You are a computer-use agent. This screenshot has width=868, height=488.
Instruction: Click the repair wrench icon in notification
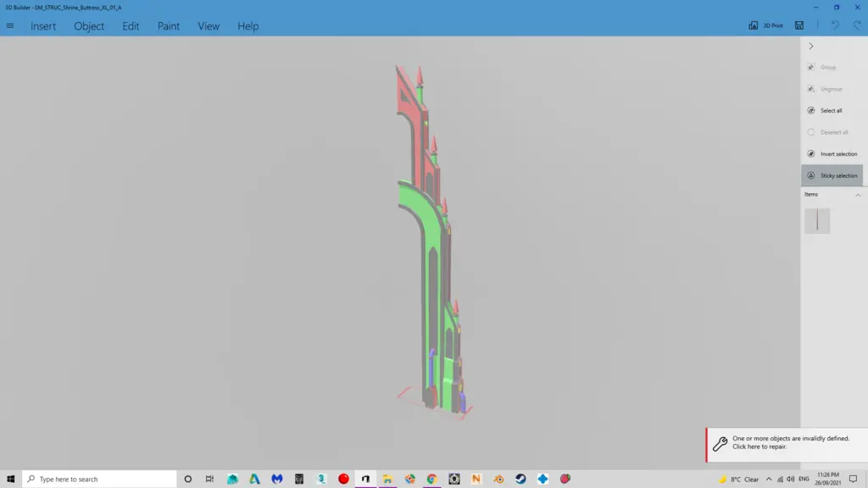click(x=720, y=443)
